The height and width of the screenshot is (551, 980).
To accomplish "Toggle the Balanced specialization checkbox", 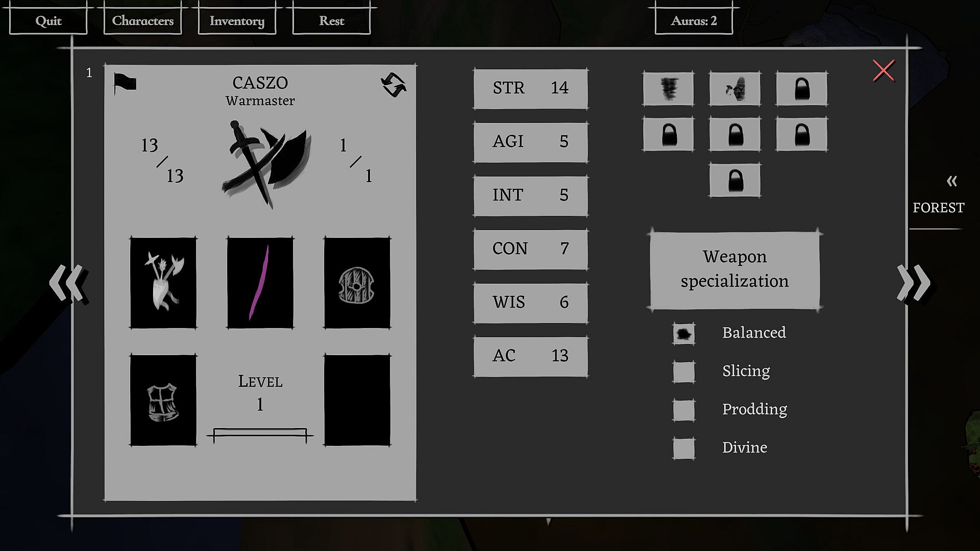I will [683, 334].
